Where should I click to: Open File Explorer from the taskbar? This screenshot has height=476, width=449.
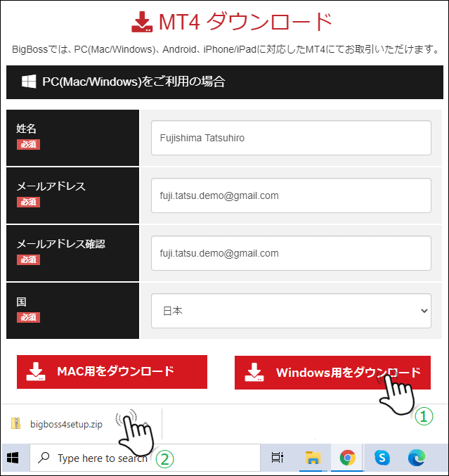click(313, 458)
